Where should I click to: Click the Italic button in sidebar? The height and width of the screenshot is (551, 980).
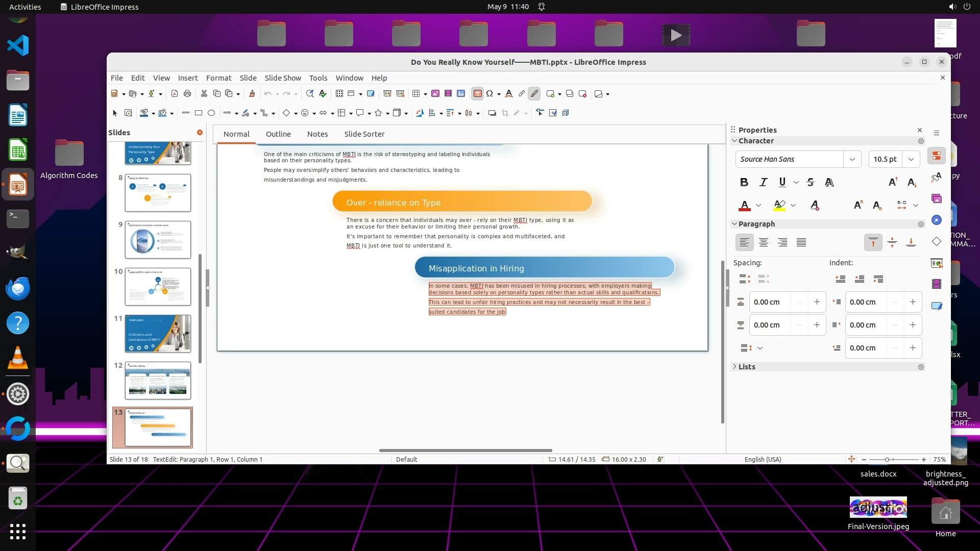pos(763,182)
